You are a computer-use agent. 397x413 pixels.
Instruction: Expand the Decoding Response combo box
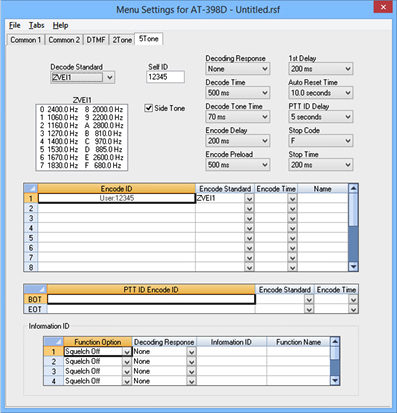click(237, 69)
